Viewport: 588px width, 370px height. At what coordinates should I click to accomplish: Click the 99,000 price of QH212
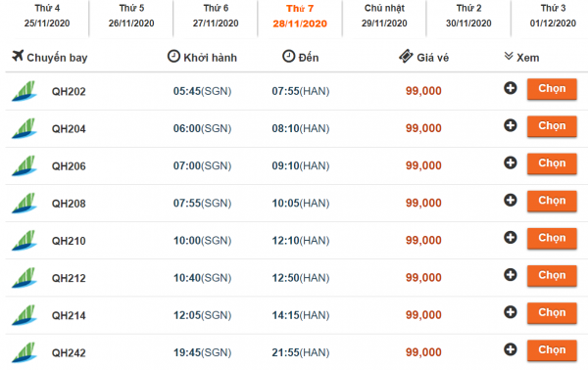[423, 278]
